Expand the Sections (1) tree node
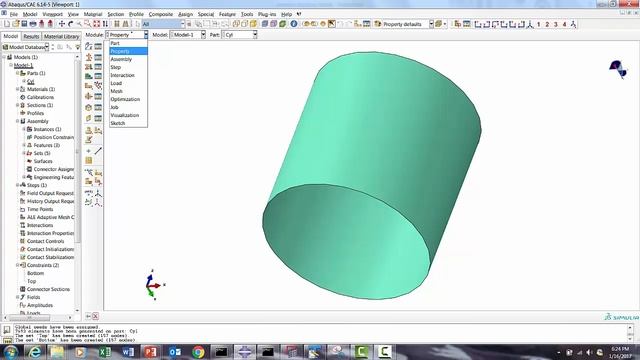This screenshot has height=360, width=640. 18,105
